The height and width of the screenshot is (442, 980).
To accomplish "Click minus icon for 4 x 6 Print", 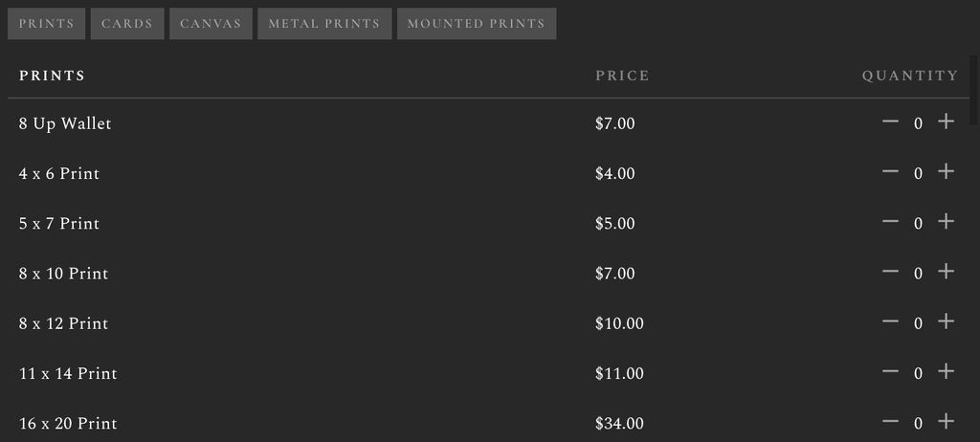I will [x=890, y=171].
